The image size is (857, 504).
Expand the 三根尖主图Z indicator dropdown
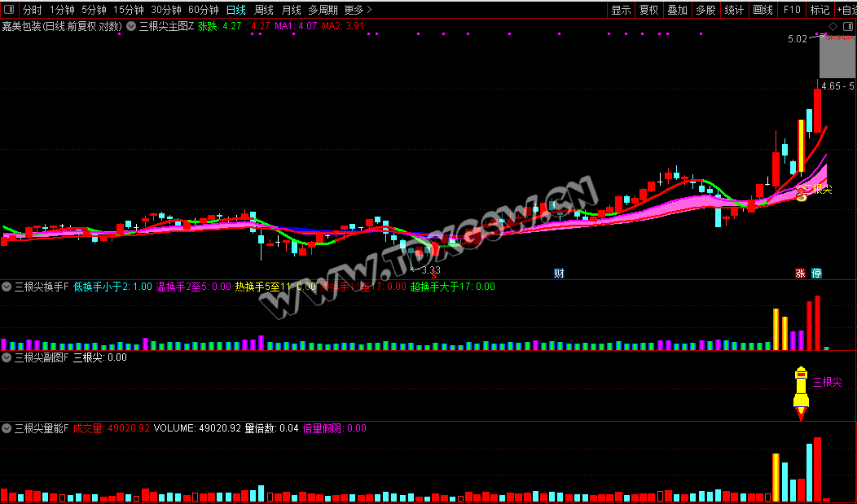pos(130,26)
